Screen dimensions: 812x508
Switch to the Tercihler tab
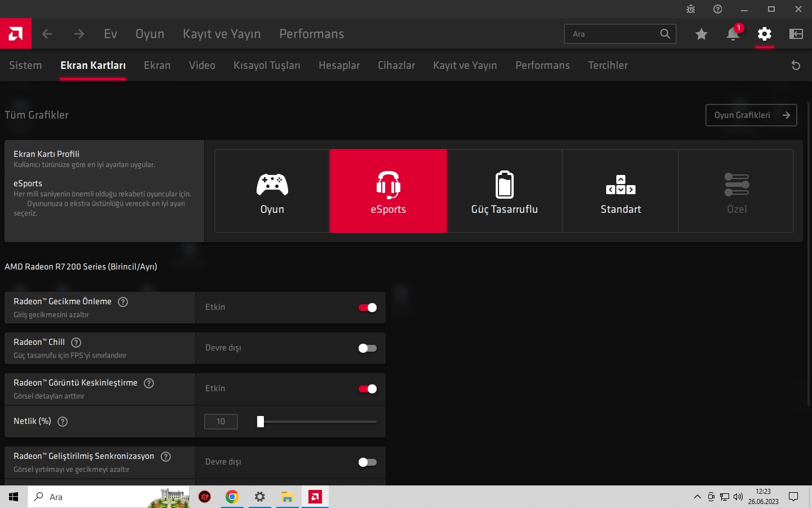608,65
